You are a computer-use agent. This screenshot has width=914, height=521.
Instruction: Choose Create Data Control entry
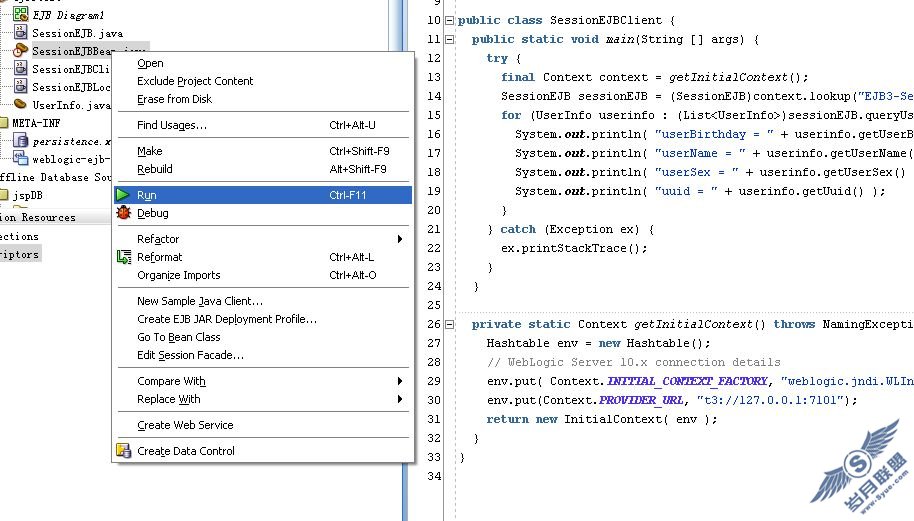tap(186, 451)
